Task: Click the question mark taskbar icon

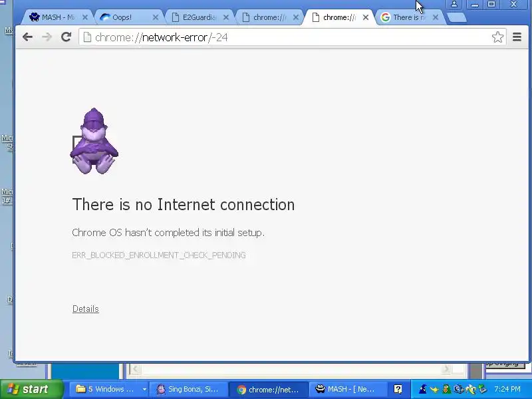Action: click(x=398, y=389)
